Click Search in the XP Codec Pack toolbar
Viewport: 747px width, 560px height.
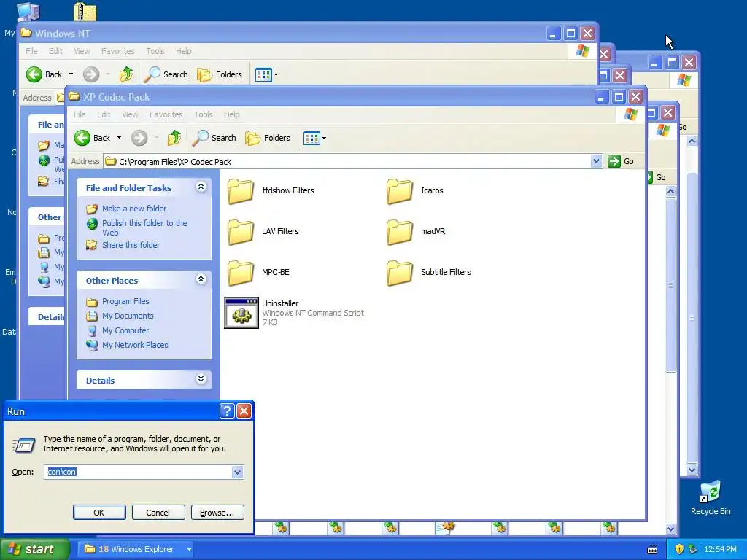(214, 138)
